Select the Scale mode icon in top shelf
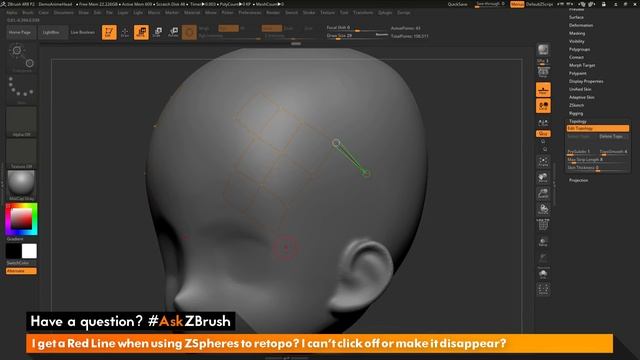 tap(157, 32)
